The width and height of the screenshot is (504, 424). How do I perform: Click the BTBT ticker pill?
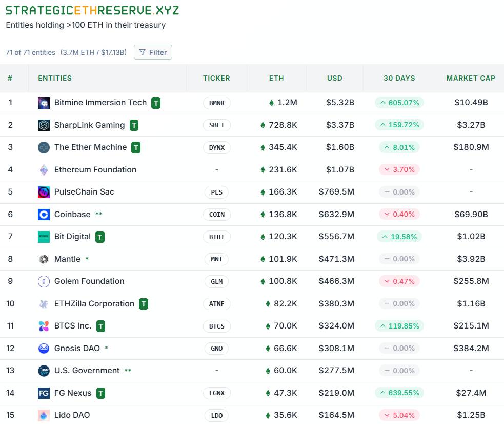point(217,237)
